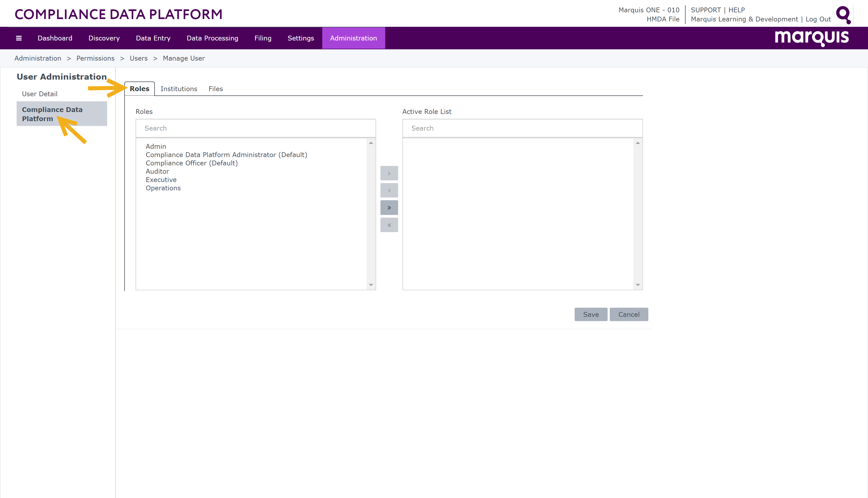This screenshot has width=868, height=498.
Task: Open the Settings menu
Action: [x=301, y=38]
